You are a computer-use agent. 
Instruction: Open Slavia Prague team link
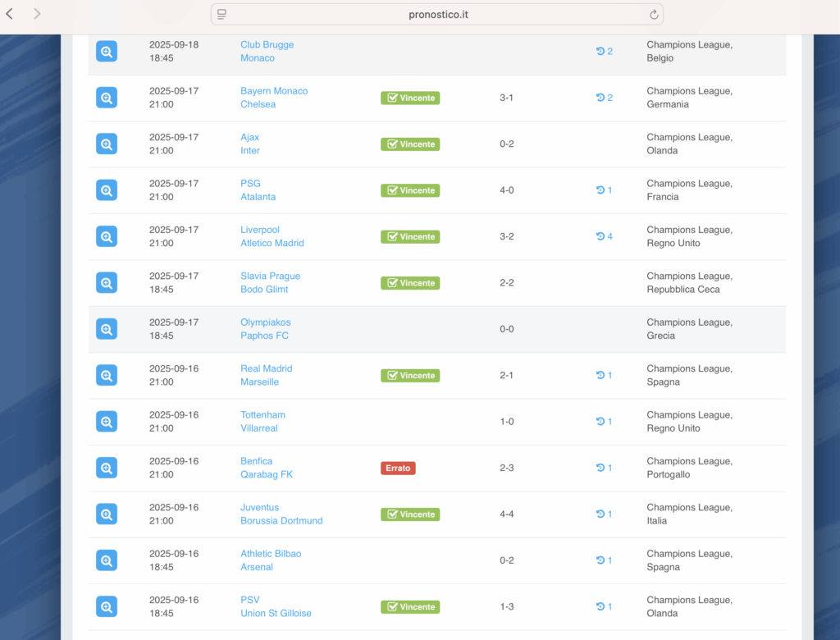[270, 276]
